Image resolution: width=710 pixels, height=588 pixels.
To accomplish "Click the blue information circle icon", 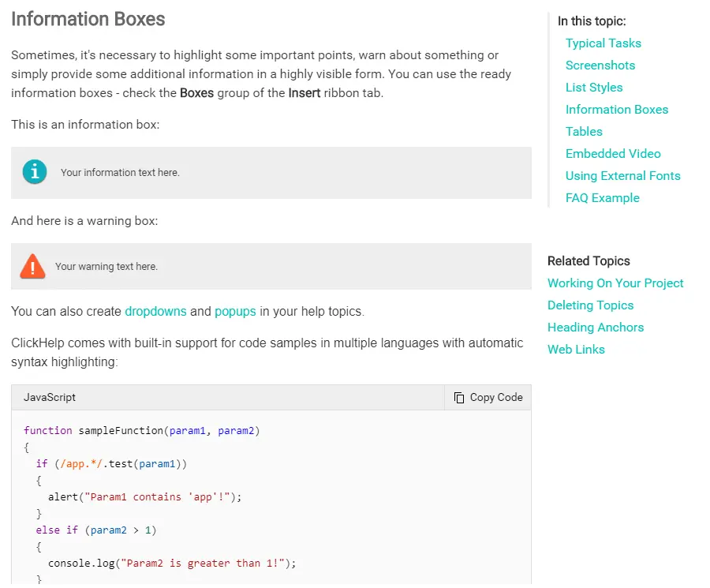I will [x=35, y=171].
